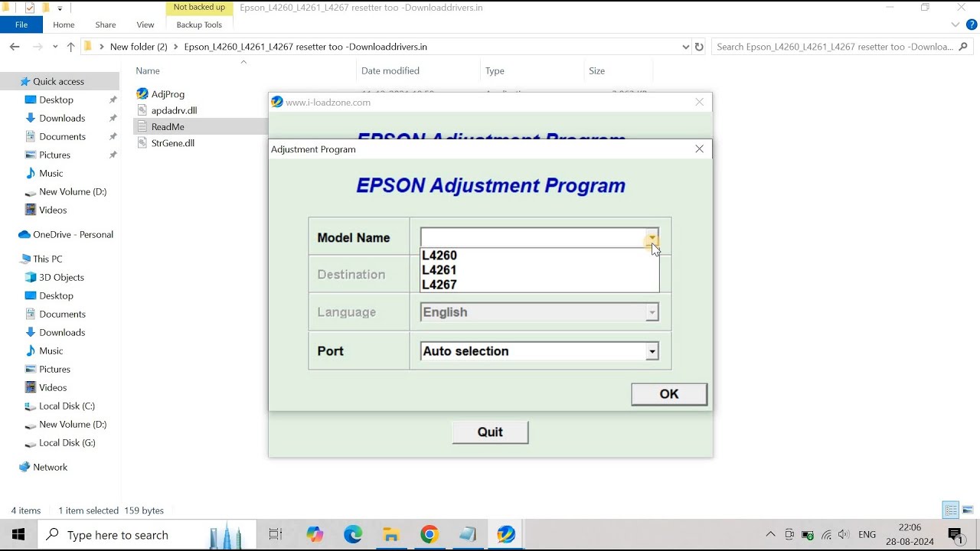Screen dimensions: 980x551
Task: Launch Copilot from the taskbar
Action: pyautogui.click(x=315, y=535)
